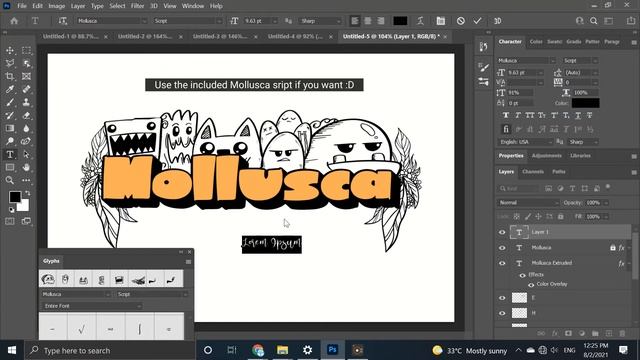
Task: Open Glyphs panel Entire Font dropdown
Action: click(x=91, y=306)
